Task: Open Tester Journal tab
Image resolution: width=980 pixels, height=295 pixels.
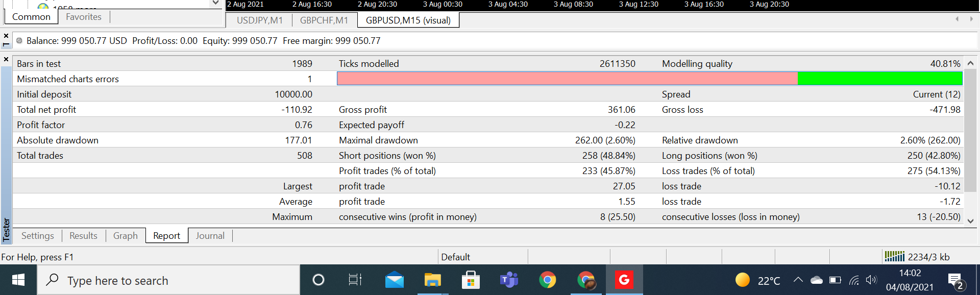Action: (210, 236)
